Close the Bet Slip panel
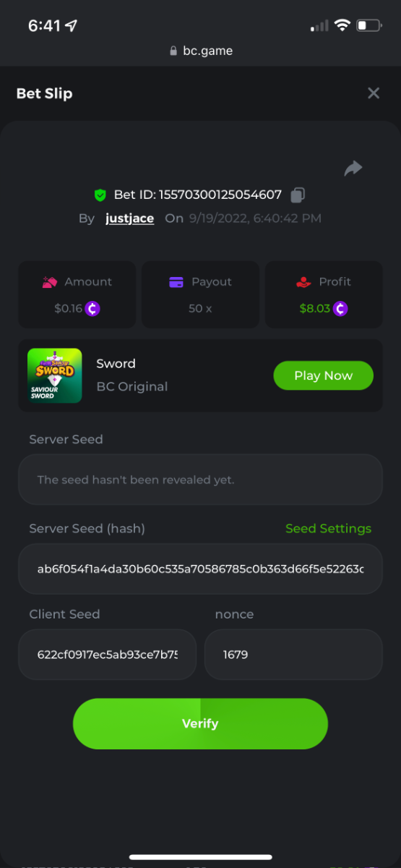The image size is (401, 868). pos(374,93)
